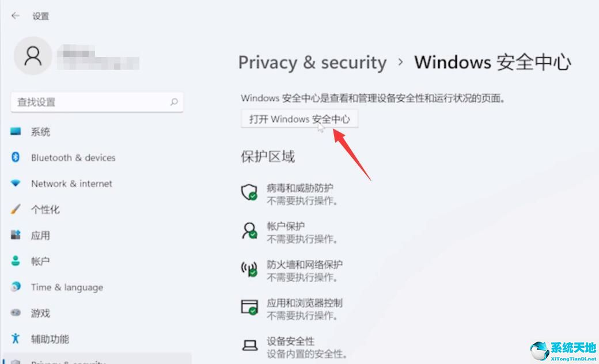The image size is (599, 364).
Task: Click the 帐户保护 account protection icon
Action: [249, 231]
